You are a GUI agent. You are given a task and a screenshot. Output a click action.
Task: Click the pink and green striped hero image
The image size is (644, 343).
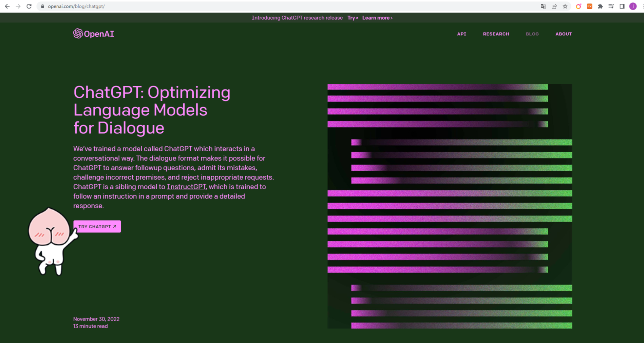click(450, 206)
